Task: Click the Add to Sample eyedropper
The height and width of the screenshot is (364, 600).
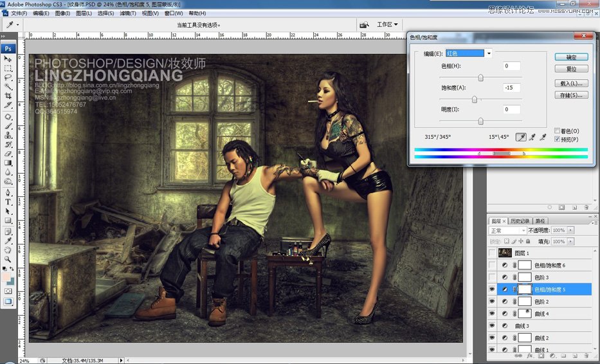Action: (x=532, y=137)
